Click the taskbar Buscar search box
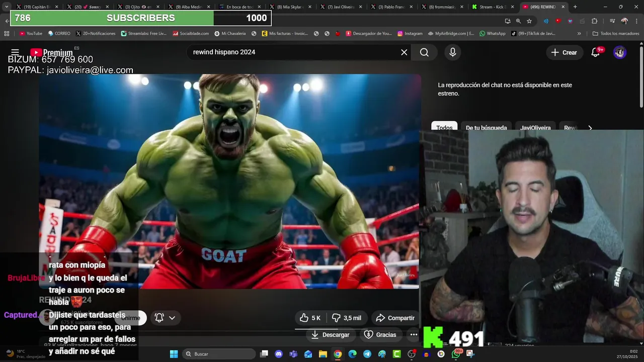Viewport: 644px width, 362px height. pos(218,354)
